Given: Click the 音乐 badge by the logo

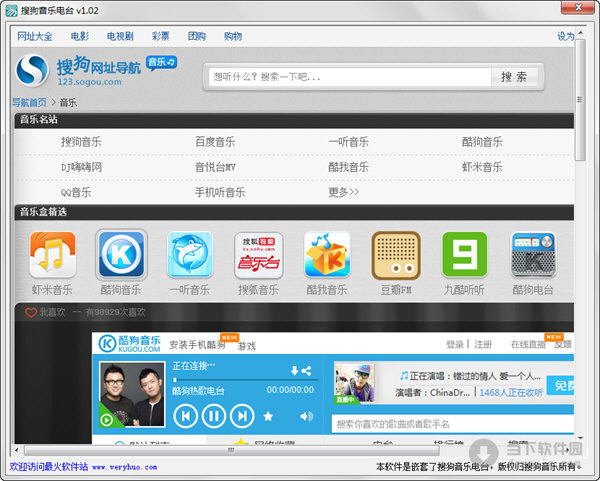Looking at the screenshot, I should [x=161, y=63].
